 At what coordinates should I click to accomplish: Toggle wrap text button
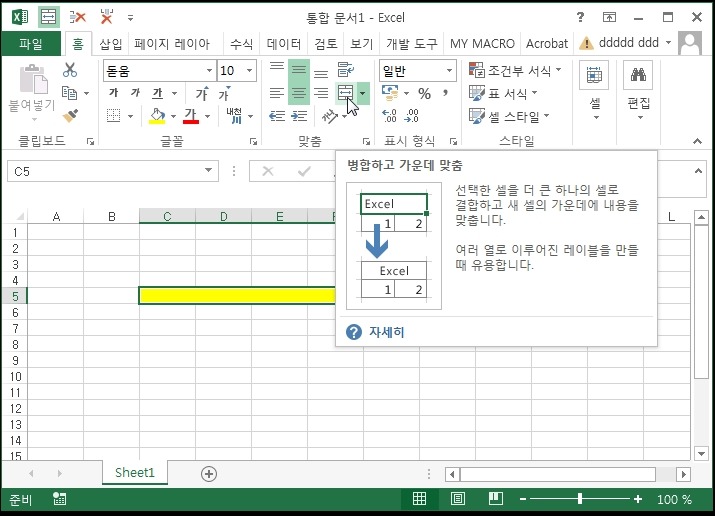click(345, 70)
